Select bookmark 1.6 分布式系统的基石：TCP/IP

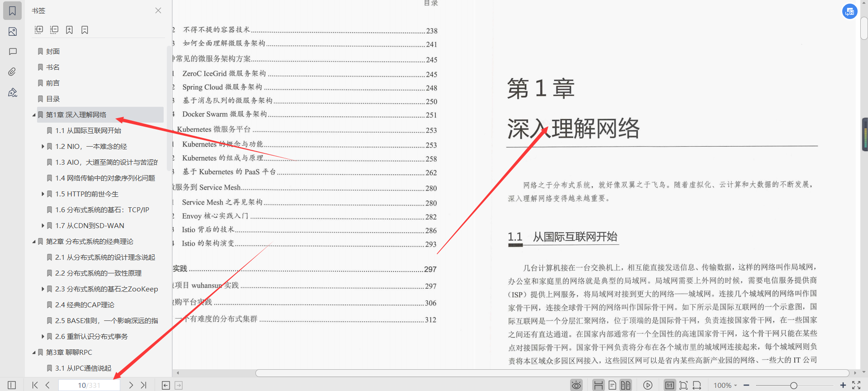pos(102,210)
